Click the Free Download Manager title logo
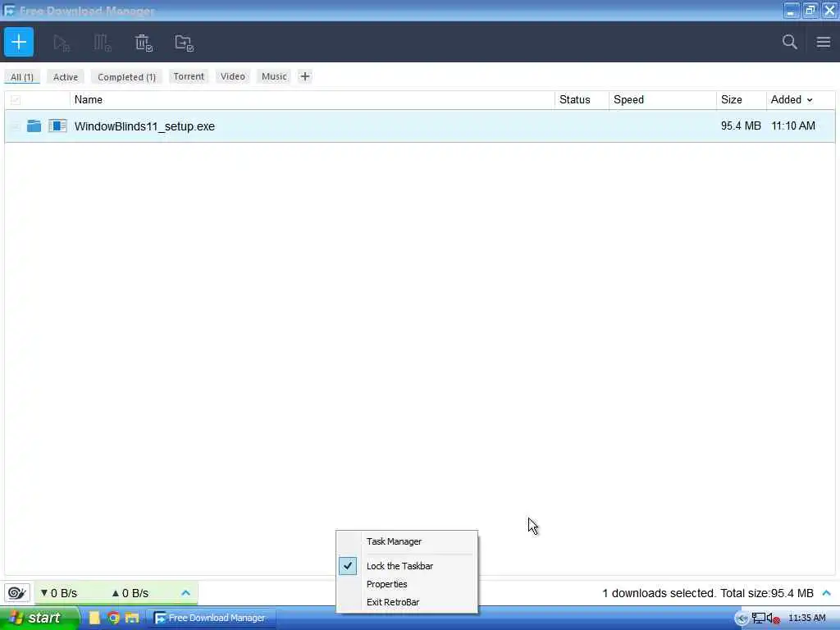Screen dimensions: 840x630 (x=9, y=10)
